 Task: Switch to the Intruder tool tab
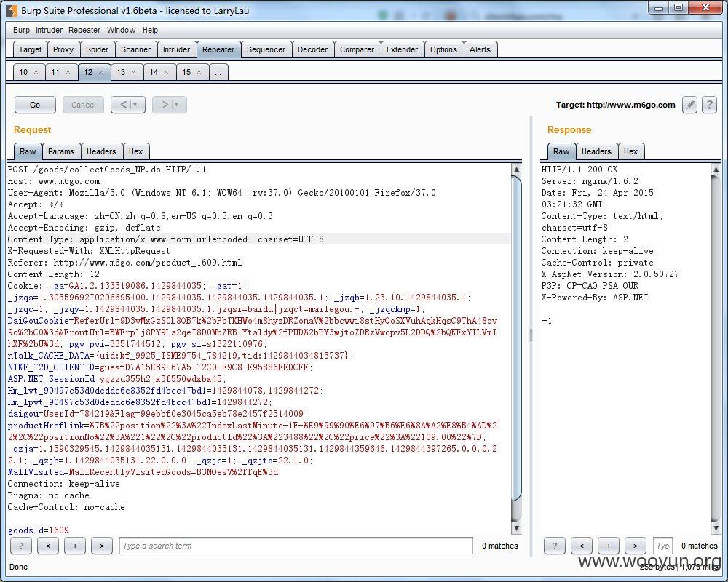[x=176, y=49]
